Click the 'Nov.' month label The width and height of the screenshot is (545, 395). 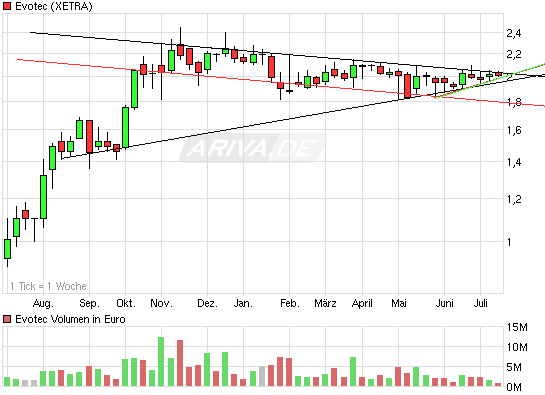[161, 303]
